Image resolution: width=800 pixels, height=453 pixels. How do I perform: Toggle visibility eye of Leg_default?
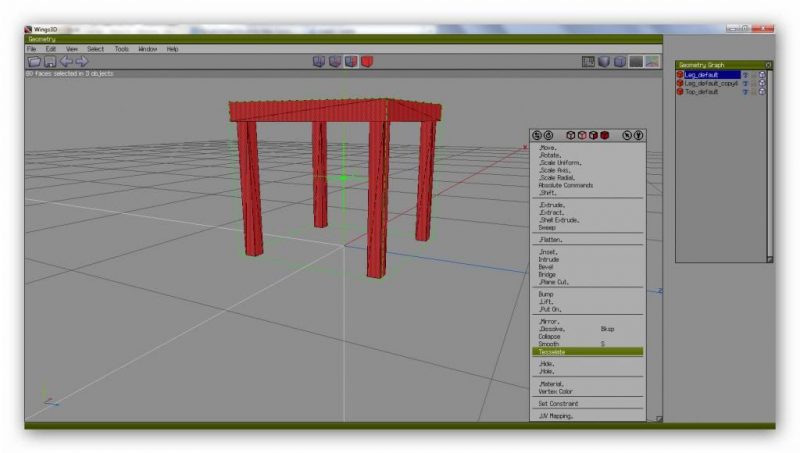tap(744, 75)
